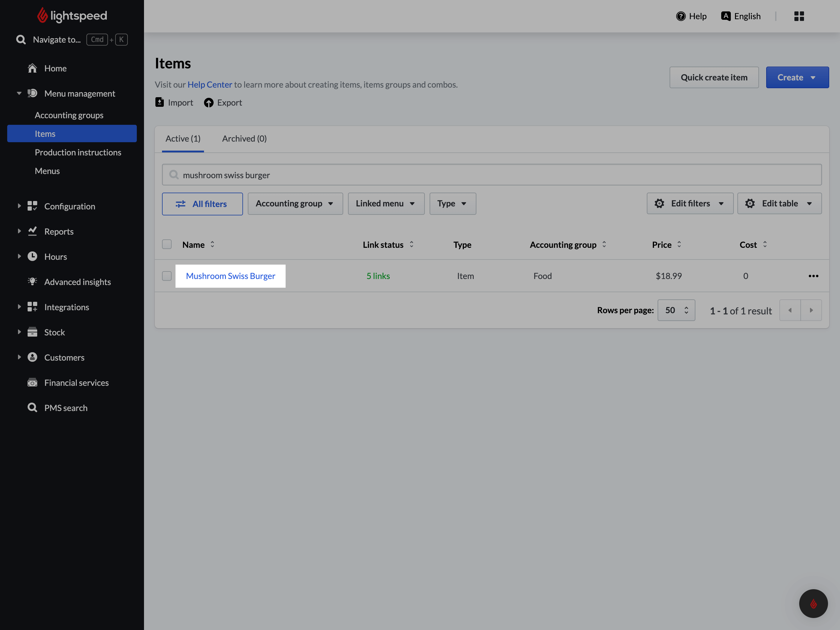Open Reports section in sidebar
This screenshot has width=840, height=630.
click(59, 231)
